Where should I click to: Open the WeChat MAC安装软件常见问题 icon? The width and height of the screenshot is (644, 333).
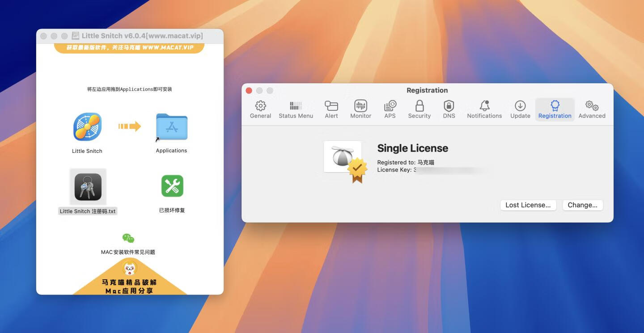(x=128, y=238)
